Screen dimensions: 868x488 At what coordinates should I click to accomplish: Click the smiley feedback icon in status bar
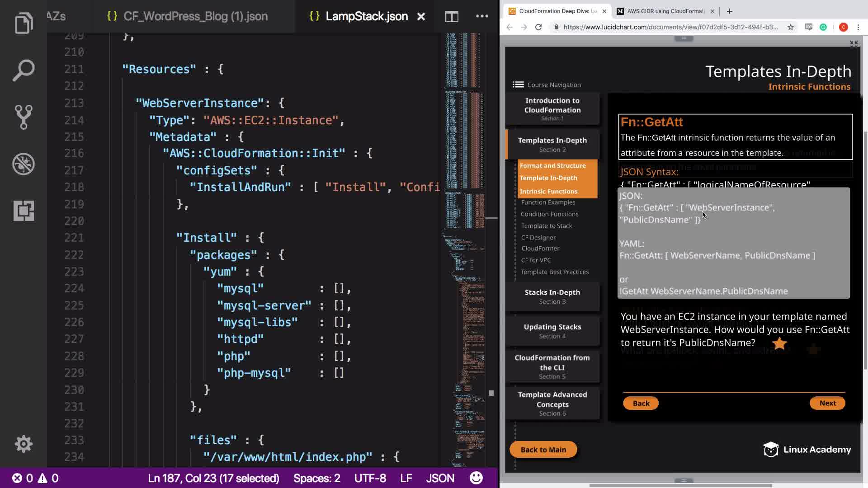[476, 478]
